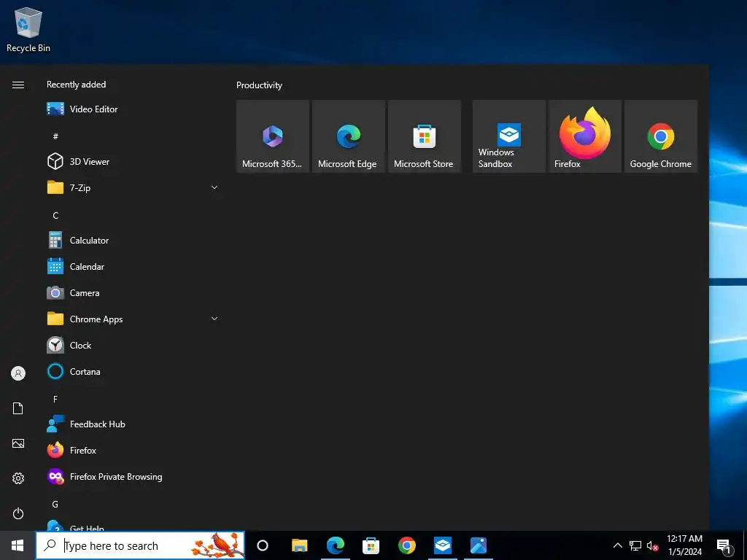Launch the Camera app
The height and width of the screenshot is (560, 747).
tap(132, 293)
